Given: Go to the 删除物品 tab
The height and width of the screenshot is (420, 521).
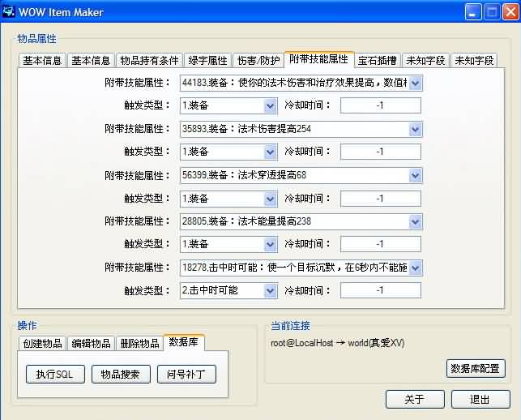Looking at the screenshot, I should tap(139, 343).
